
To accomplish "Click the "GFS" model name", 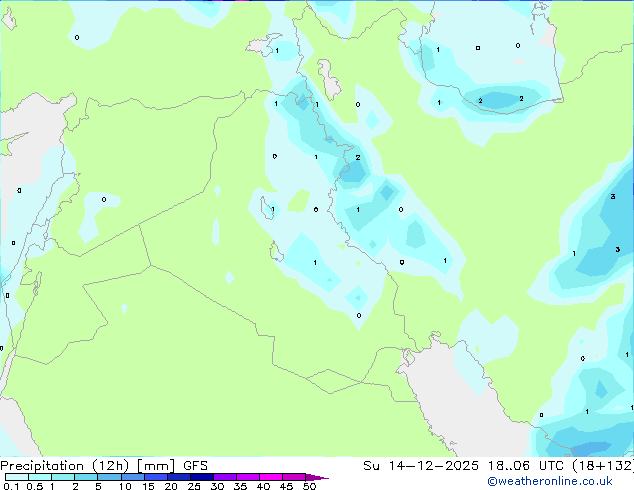I will (195, 466).
